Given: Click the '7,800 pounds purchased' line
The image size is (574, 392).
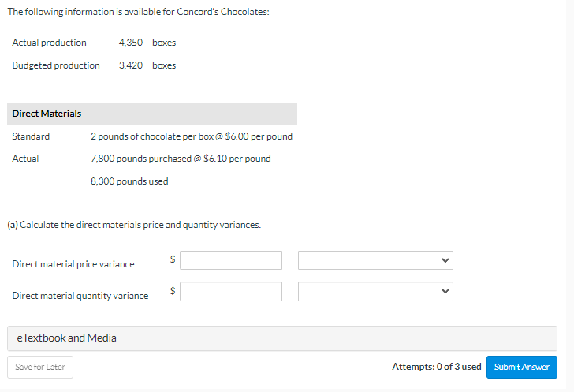Looking at the screenshot, I should [181, 159].
